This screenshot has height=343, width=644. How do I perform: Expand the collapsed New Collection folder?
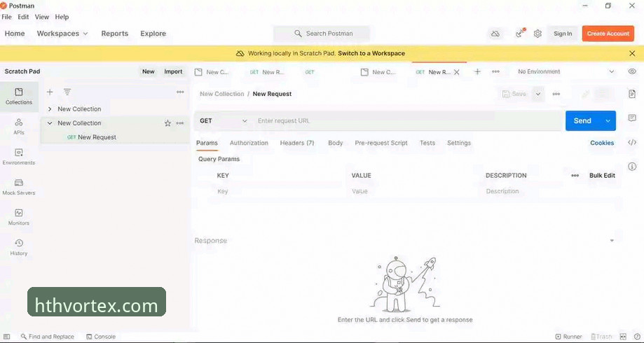[50, 109]
